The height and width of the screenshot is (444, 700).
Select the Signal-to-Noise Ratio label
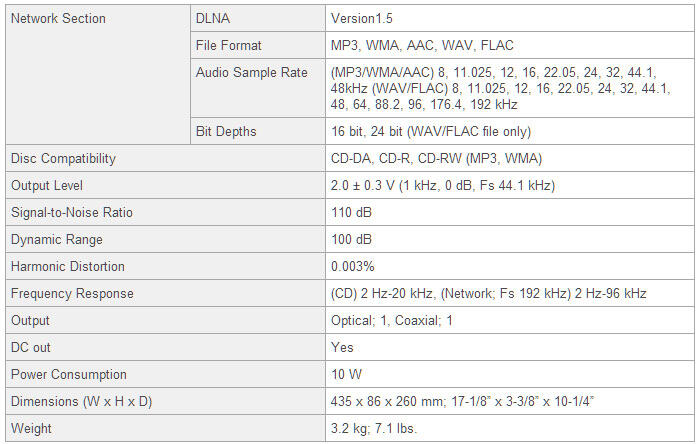[71, 212]
